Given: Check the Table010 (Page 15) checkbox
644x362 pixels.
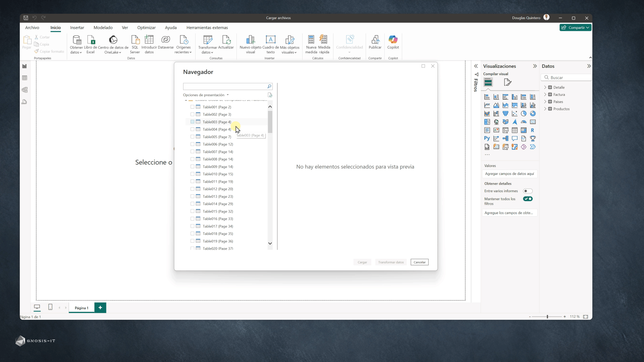Looking at the screenshot, I should pos(193,174).
